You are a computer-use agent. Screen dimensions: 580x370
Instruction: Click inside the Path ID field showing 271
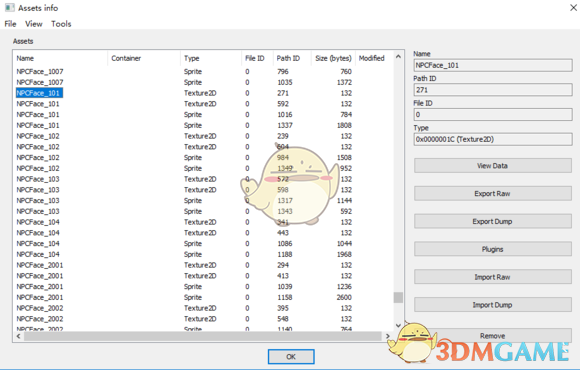click(493, 90)
